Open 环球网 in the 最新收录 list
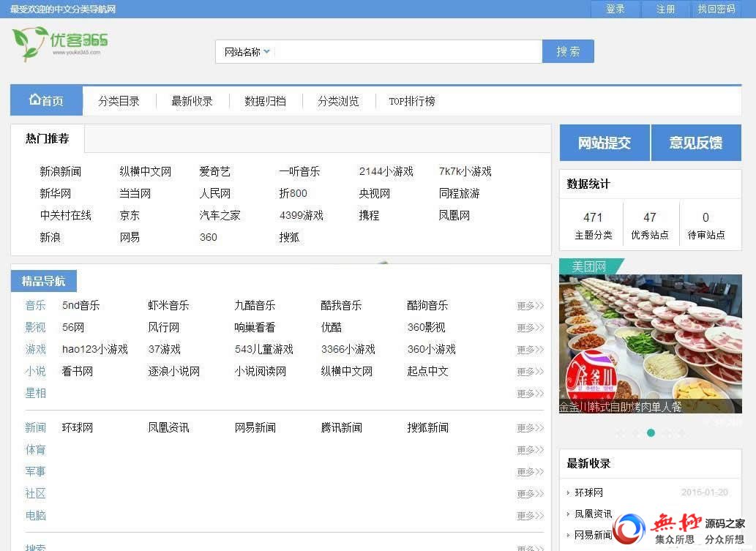 (x=588, y=492)
